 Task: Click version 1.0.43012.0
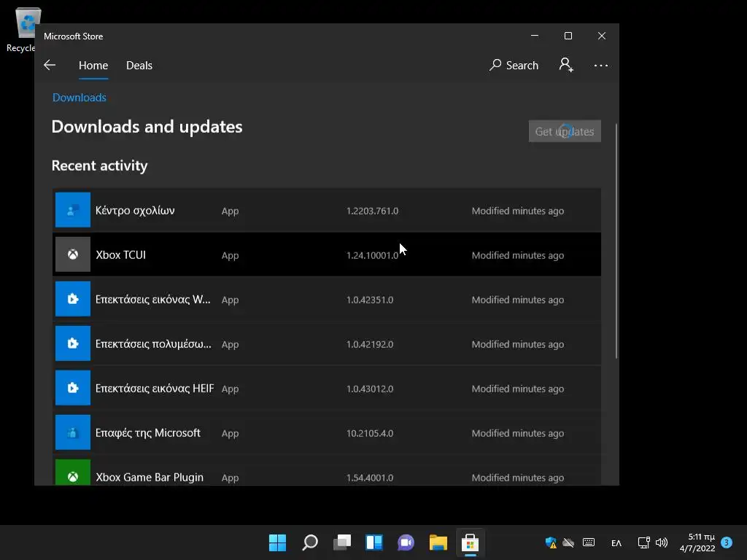370,389
